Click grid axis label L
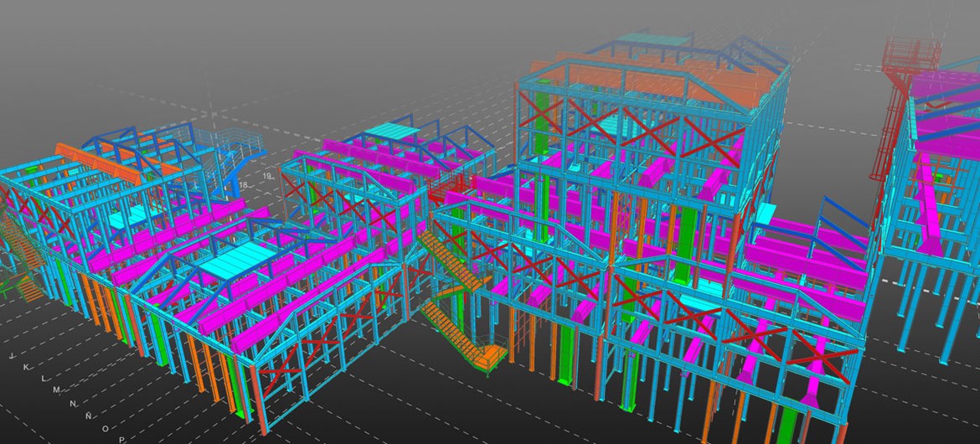Viewport: 980px width, 444px height. [43, 379]
